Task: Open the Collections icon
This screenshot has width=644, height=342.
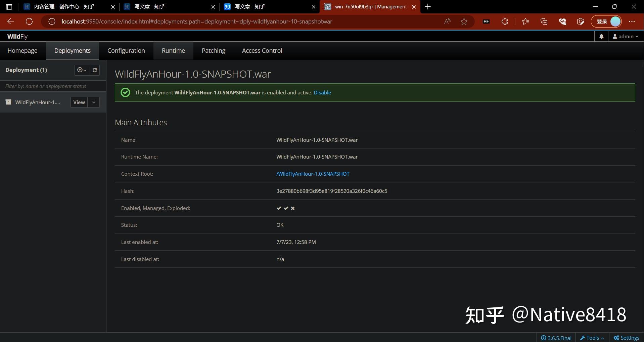Action: coord(544,22)
